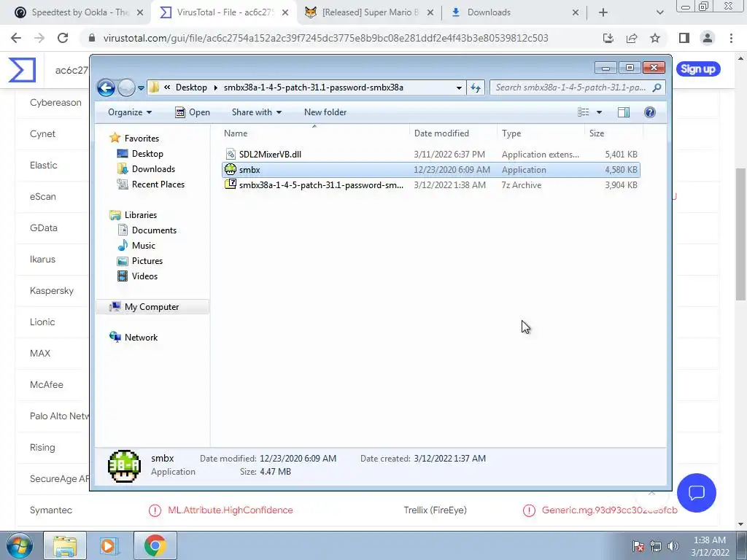Screen dimensions: 747x560
Task: Select the smbx38a 7z archive file
Action: [x=430, y=184]
